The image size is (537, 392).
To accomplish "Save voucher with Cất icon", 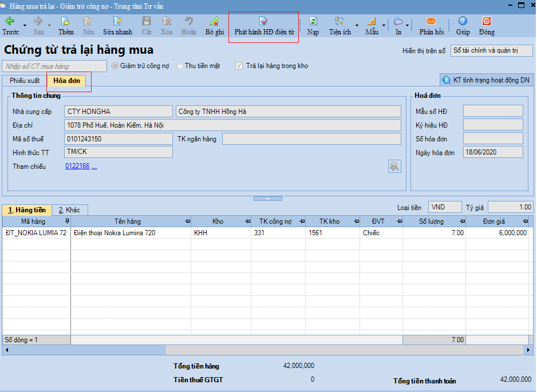I will [x=147, y=26].
